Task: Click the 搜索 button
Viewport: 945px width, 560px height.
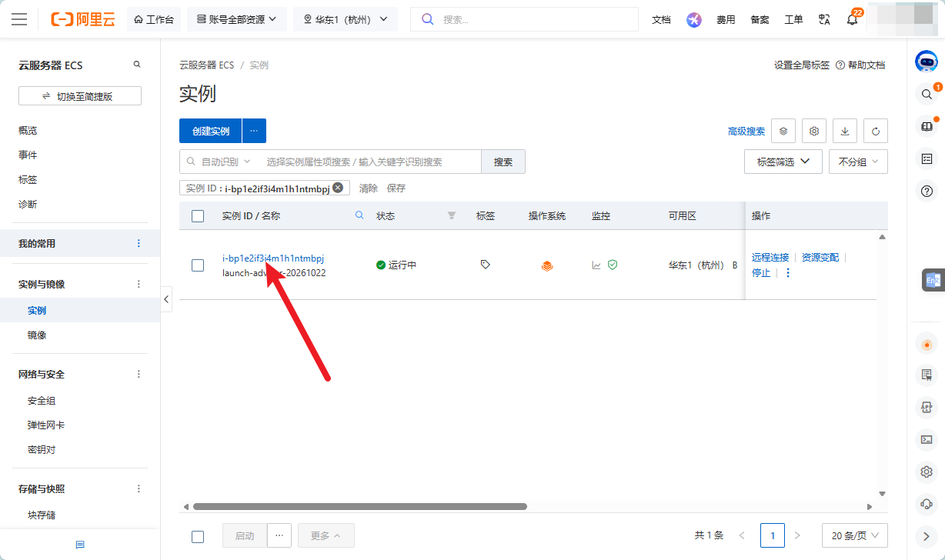Action: tap(503, 162)
